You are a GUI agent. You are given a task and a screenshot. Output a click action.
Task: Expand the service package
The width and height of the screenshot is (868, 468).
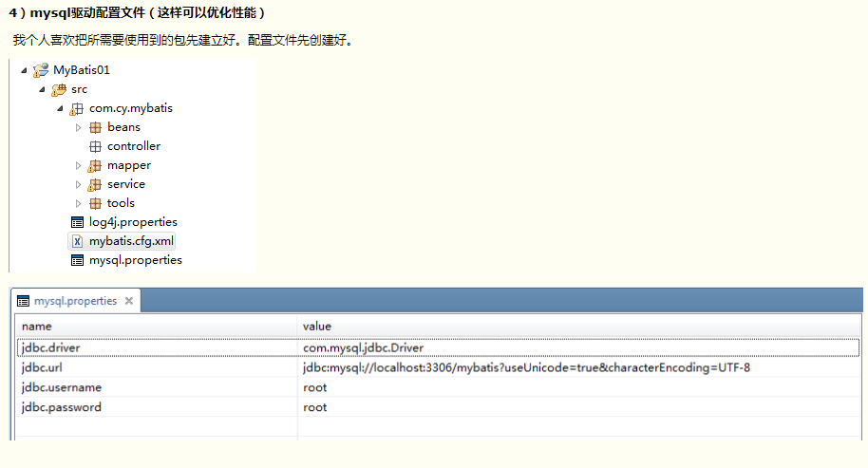(78, 185)
